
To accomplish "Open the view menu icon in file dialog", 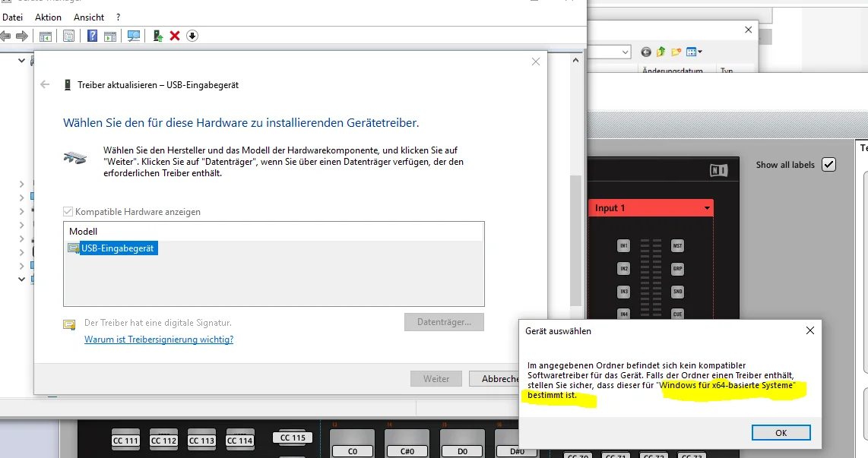I will click(694, 52).
